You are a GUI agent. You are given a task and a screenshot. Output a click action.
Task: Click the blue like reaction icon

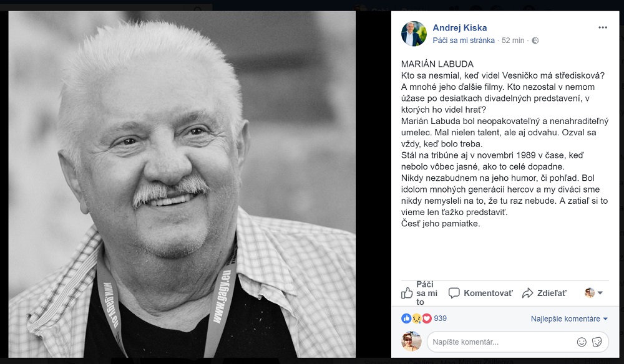pos(406,318)
